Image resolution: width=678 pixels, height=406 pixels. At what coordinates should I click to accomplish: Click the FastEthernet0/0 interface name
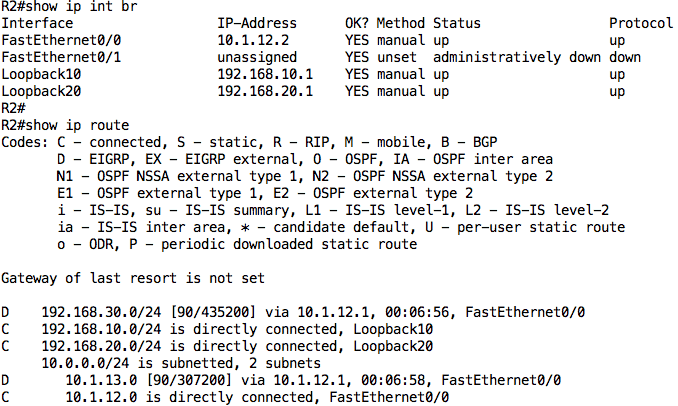(61, 40)
